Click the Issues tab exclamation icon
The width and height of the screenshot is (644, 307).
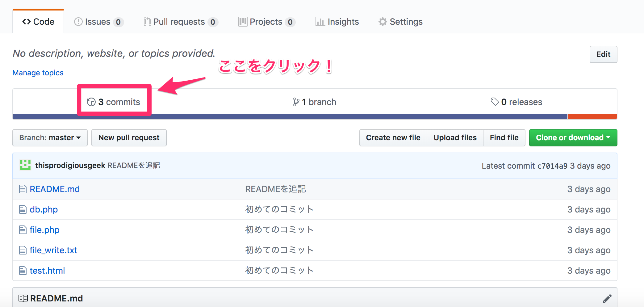78,22
